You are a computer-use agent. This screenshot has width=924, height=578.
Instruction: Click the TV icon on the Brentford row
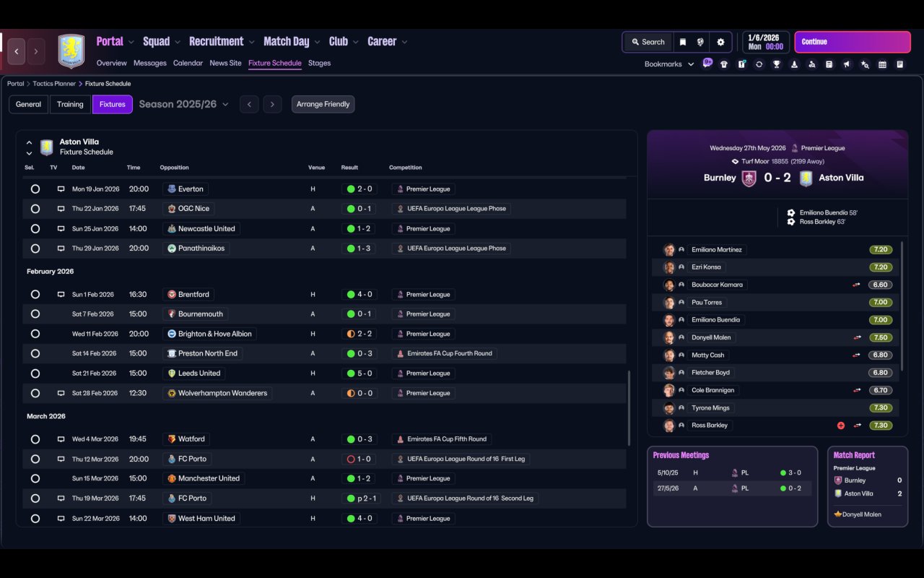(x=61, y=295)
